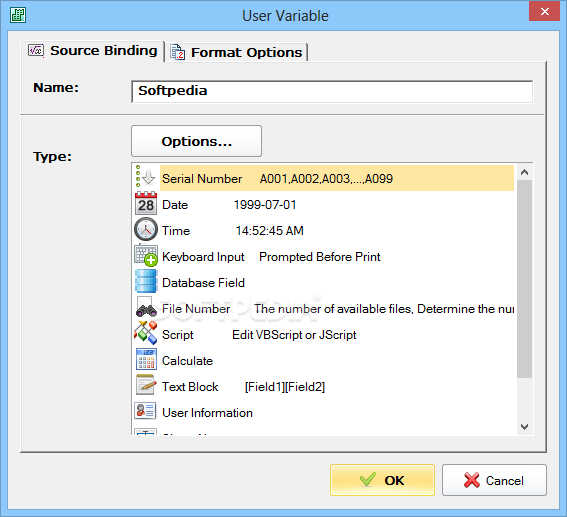
Task: Dismiss dialog with Cancel button
Action: point(494,480)
